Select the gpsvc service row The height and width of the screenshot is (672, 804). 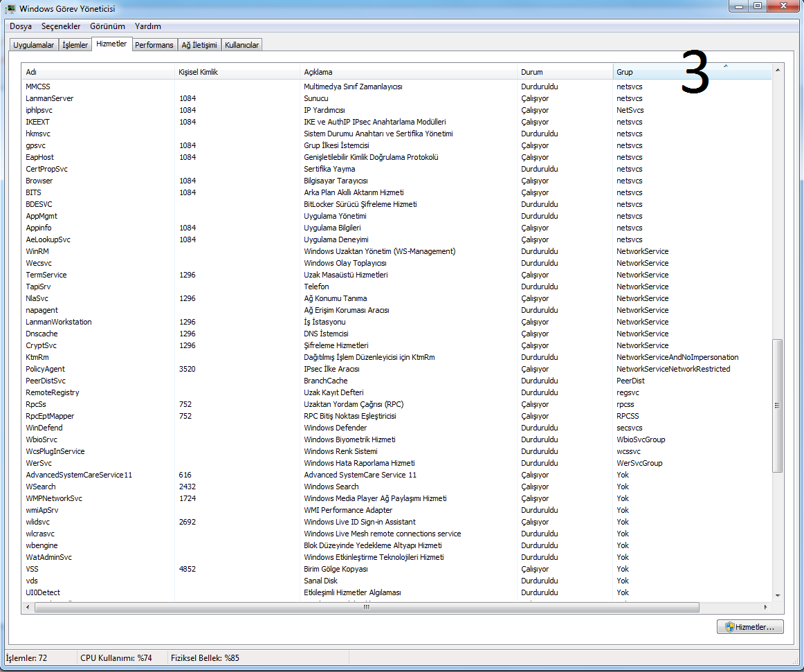[396, 146]
